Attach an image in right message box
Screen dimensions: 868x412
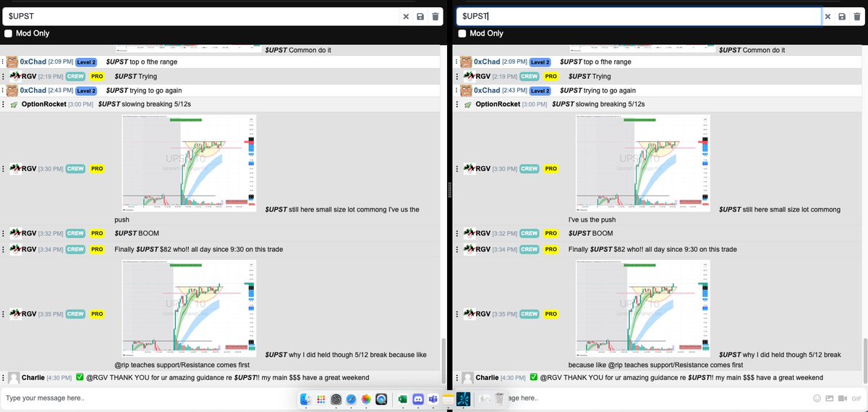(830, 398)
